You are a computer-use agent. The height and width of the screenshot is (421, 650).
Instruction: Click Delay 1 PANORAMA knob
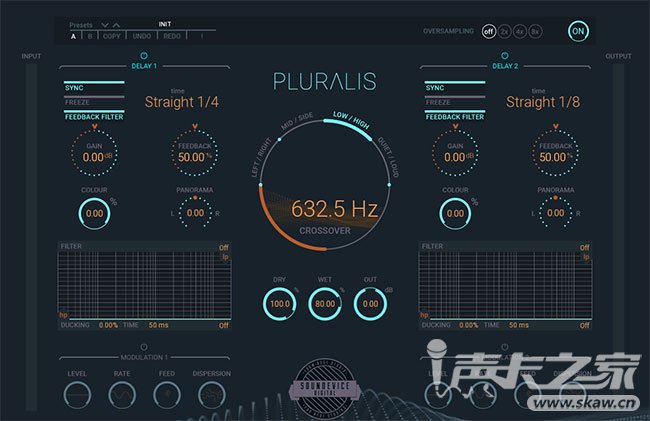195,213
